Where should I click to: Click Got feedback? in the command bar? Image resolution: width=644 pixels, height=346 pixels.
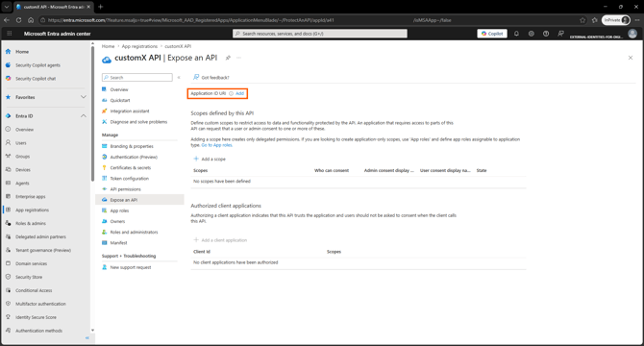pyautogui.click(x=211, y=78)
